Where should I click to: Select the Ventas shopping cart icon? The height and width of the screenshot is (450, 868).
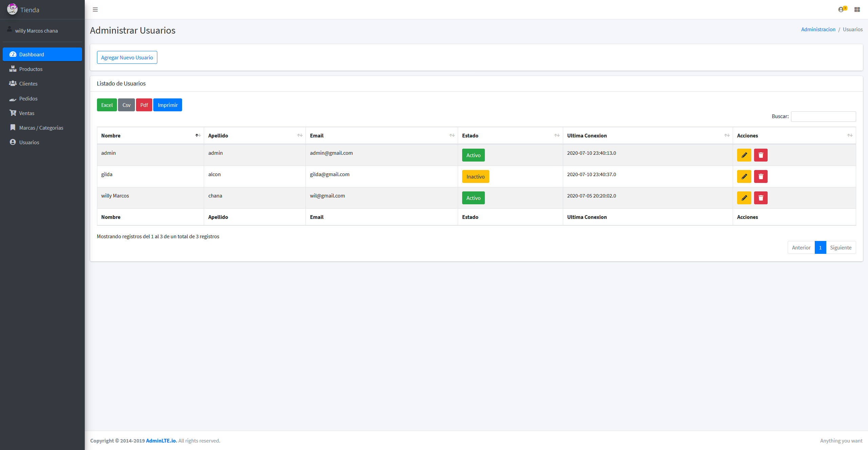click(13, 113)
